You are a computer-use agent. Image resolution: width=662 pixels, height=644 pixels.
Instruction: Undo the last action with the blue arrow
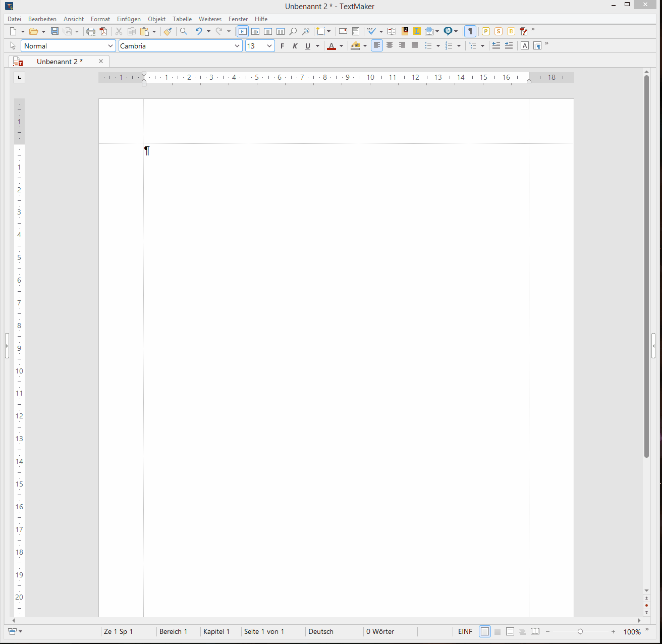(199, 31)
